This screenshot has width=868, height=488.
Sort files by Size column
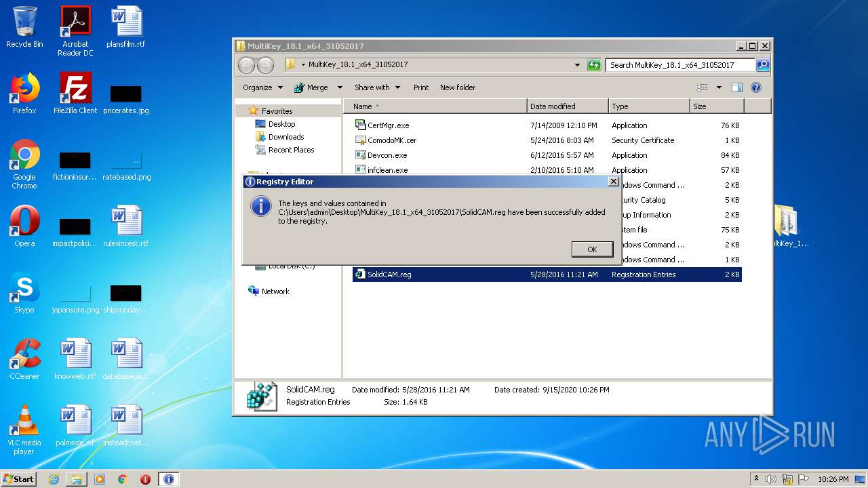(717, 106)
